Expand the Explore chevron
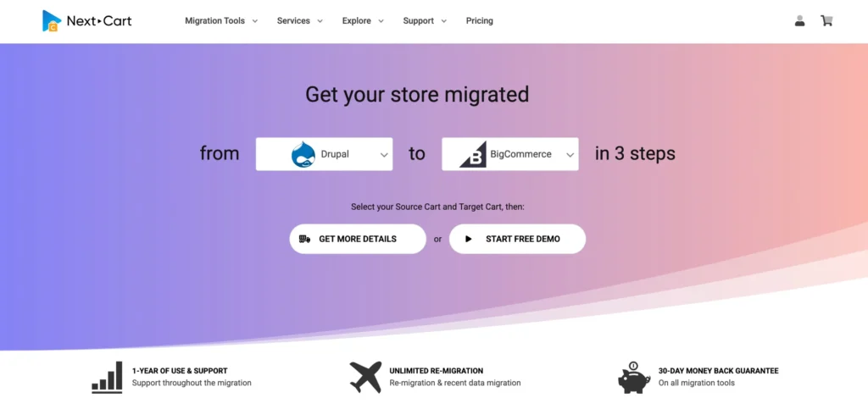 (381, 21)
